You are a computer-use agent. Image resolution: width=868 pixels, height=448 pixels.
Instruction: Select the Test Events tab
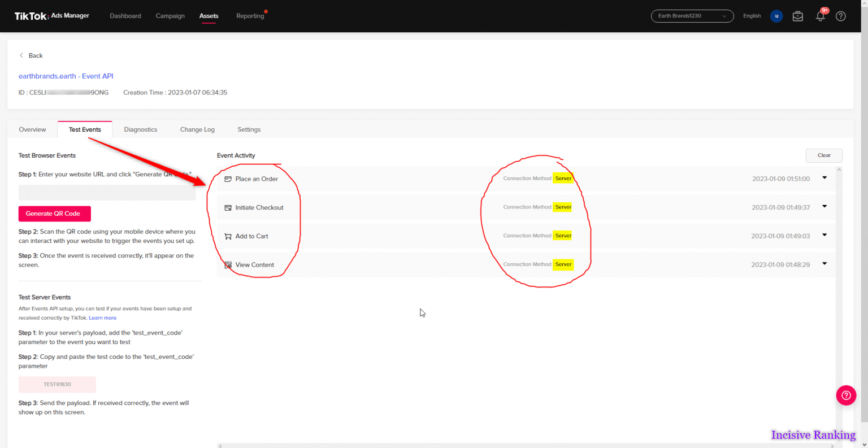[x=85, y=129]
